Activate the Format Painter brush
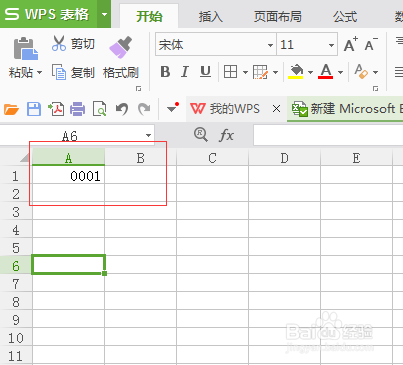 (x=121, y=48)
